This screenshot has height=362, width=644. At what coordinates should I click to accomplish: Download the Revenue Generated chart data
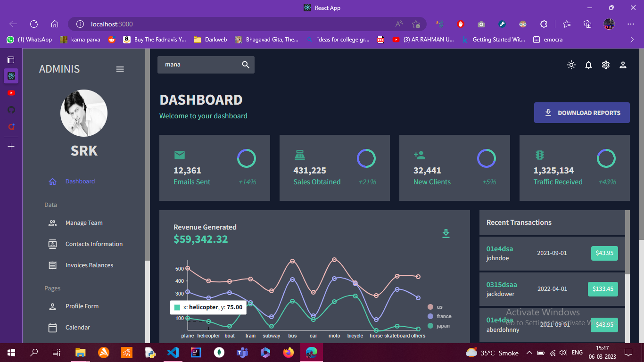click(446, 233)
